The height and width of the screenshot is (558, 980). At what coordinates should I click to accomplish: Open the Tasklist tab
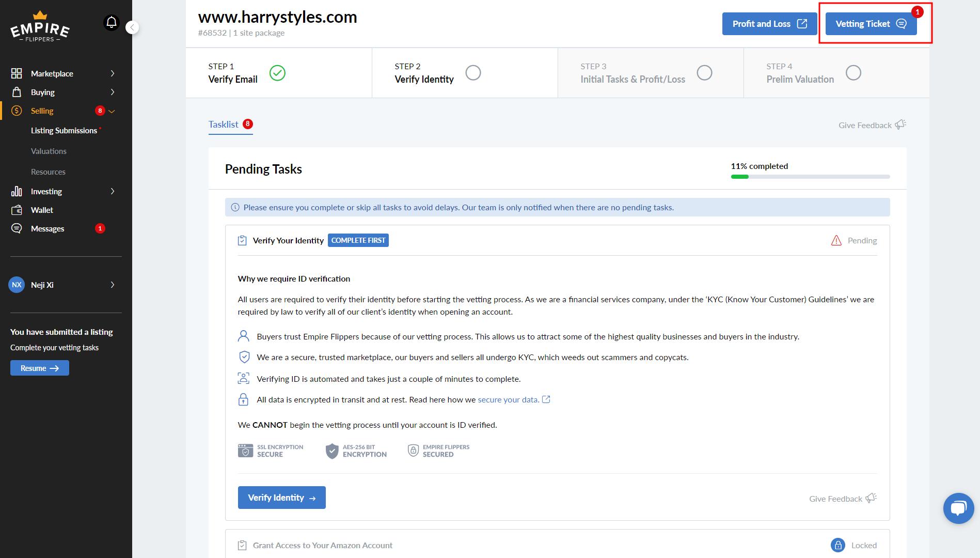(x=224, y=125)
